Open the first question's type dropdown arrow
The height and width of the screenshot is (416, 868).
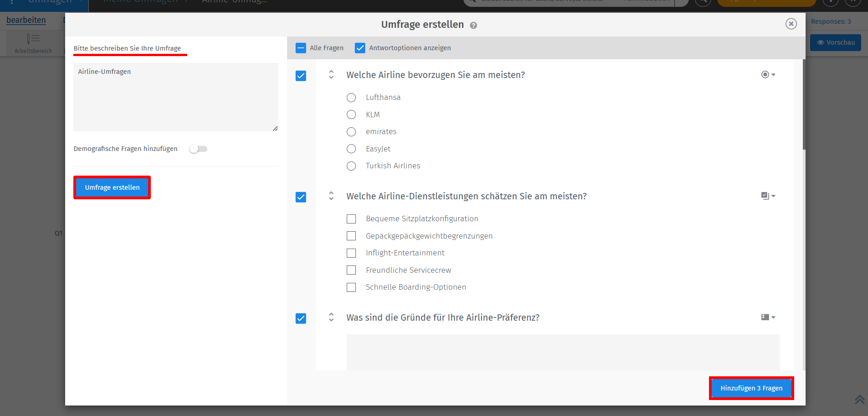[x=773, y=74]
